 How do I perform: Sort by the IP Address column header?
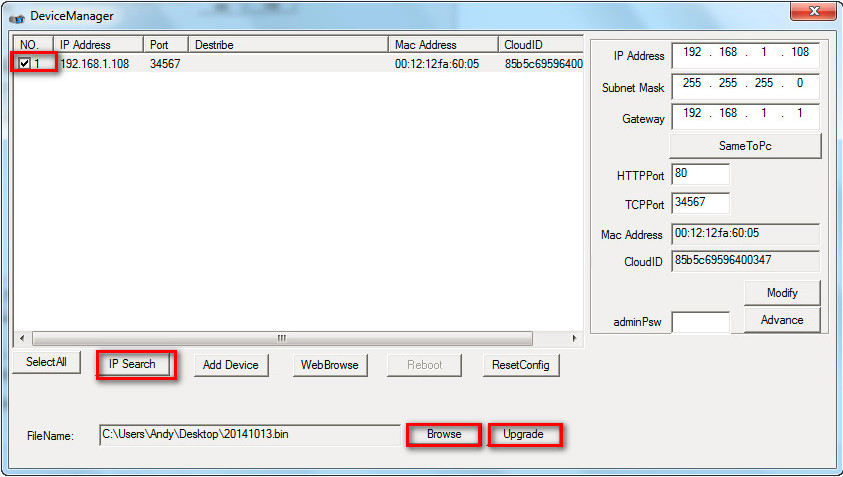[x=100, y=45]
